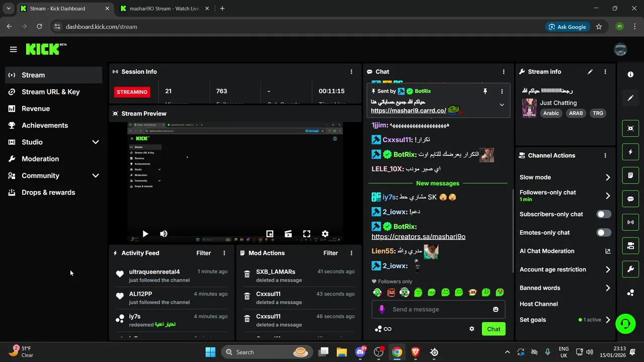Viewport: 644px width, 362px height.
Task: Enter fullscreen in the Stream Preview player
Action: click(x=306, y=234)
